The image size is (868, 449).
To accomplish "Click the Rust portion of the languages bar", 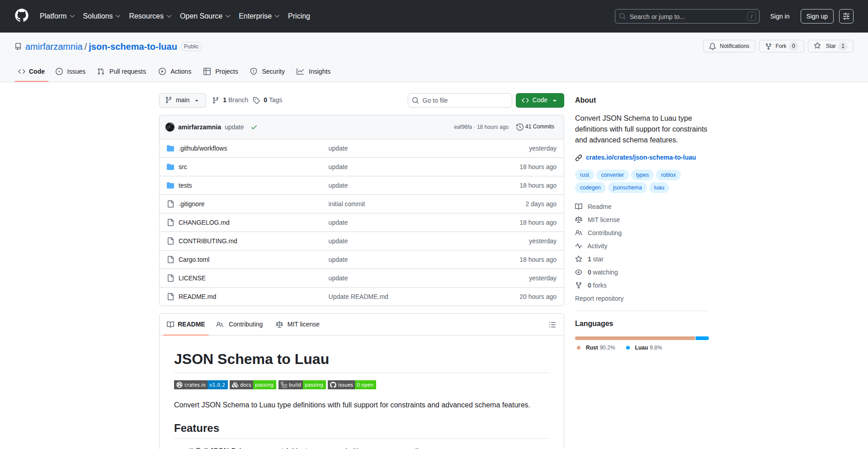I will click(x=633, y=338).
